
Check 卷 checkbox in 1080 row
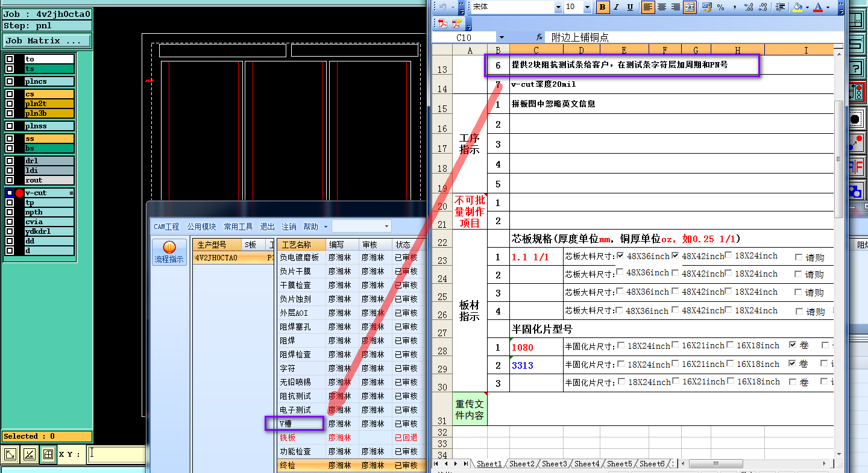793,345
